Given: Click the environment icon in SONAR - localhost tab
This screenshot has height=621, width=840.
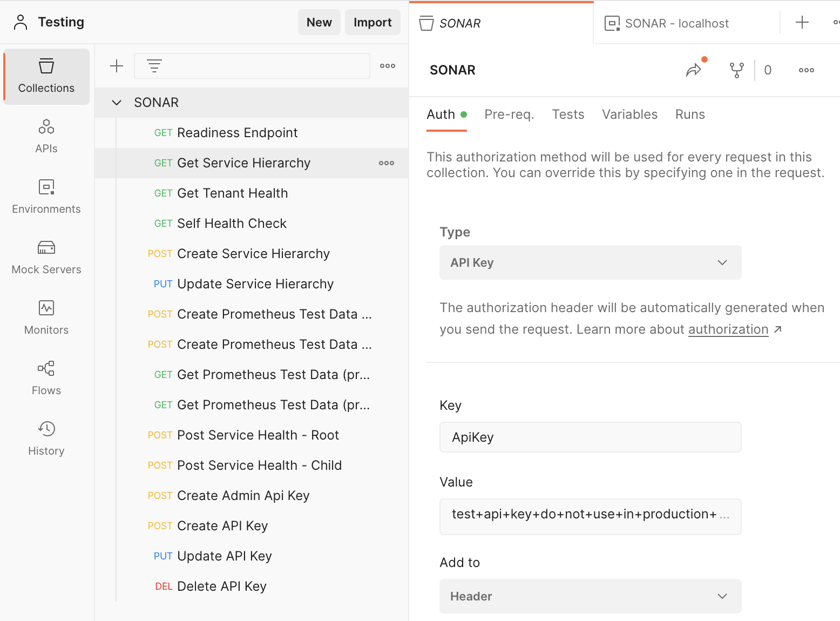Looking at the screenshot, I should pos(612,23).
